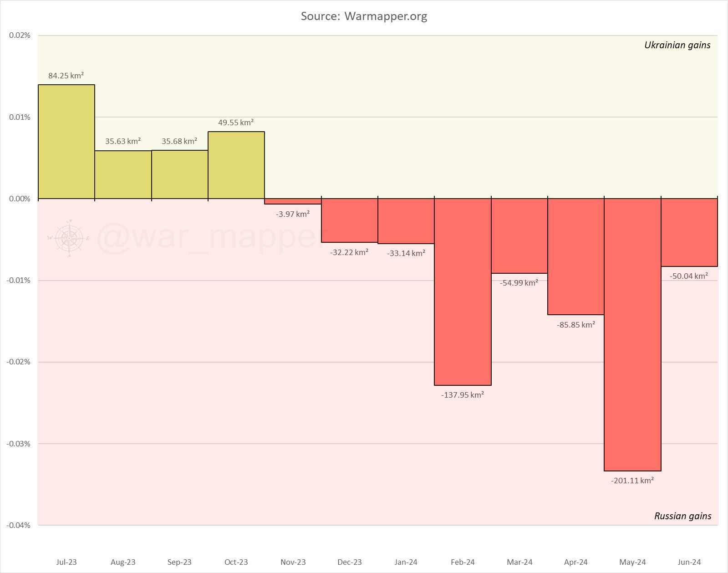Click the -50.04 km² data label

[x=689, y=276]
